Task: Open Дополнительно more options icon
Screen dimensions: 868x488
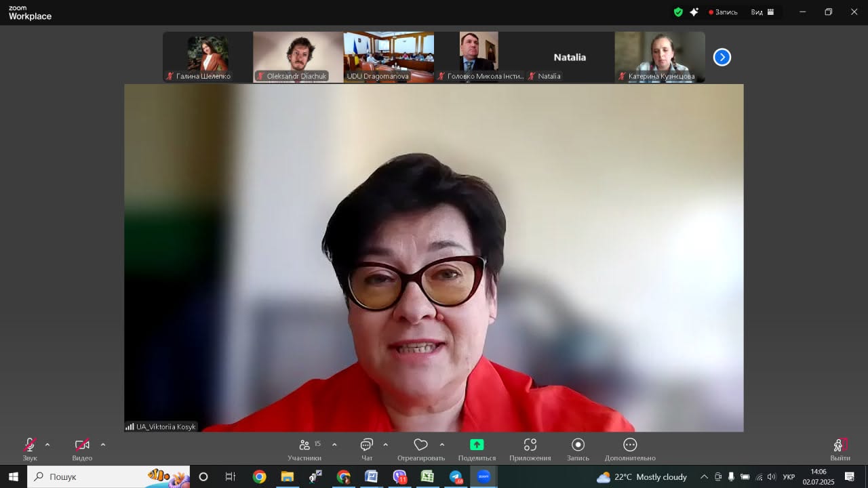Action: (x=630, y=445)
